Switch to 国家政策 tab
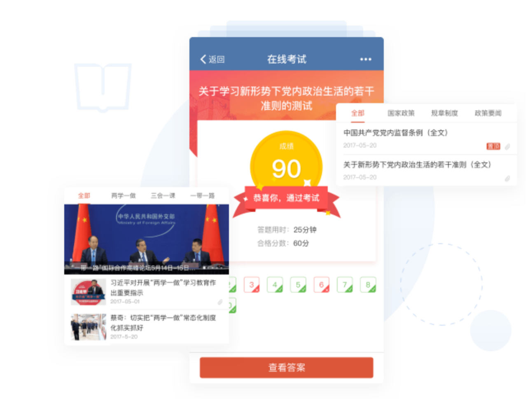This screenshot has height=399, width=532. coord(401,113)
